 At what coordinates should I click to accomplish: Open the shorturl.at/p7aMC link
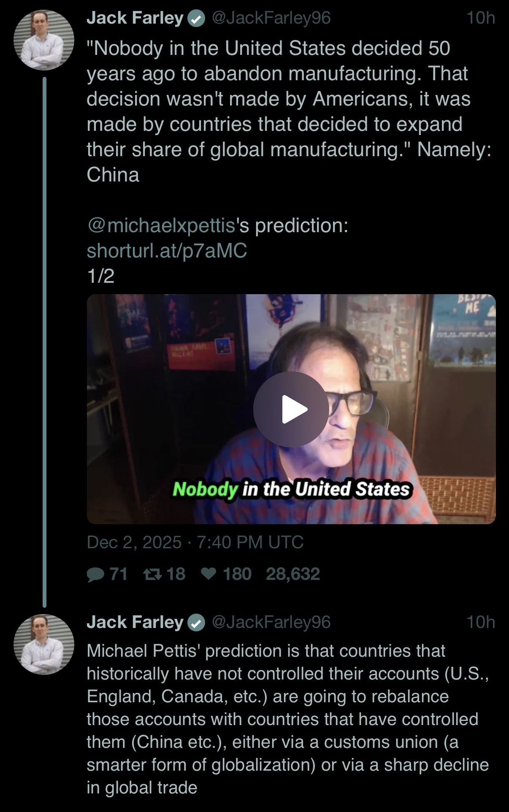click(167, 251)
